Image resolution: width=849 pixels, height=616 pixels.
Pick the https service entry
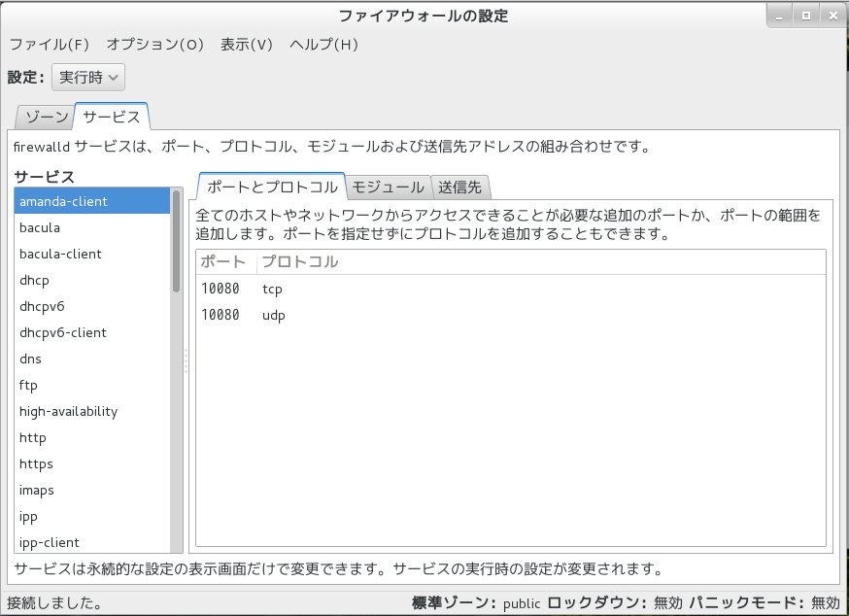[36, 463]
